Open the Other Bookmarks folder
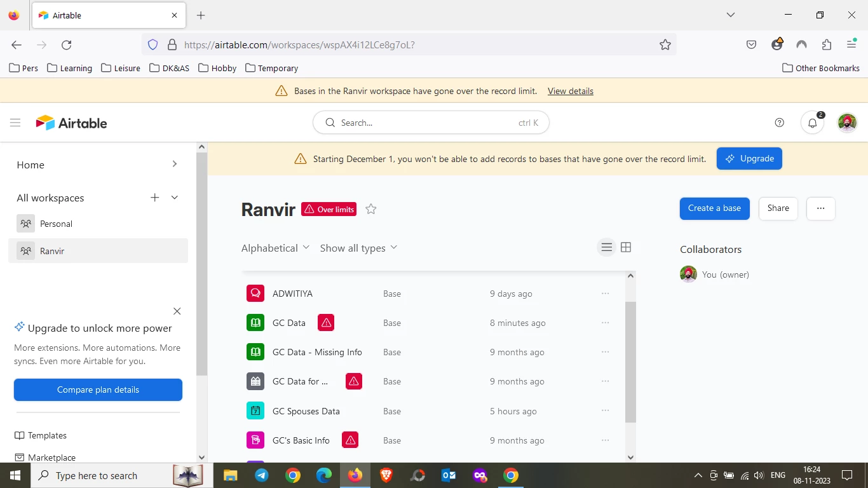Image resolution: width=868 pixels, height=488 pixels. [821, 68]
